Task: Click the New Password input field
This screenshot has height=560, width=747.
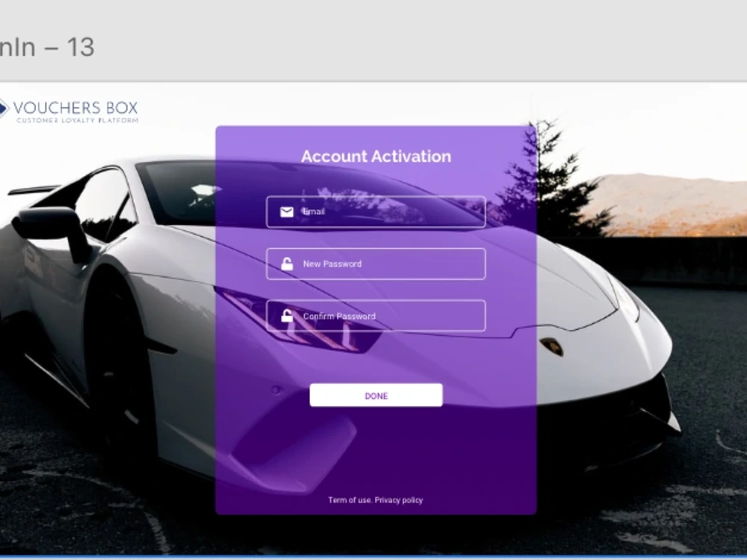Action: pyautogui.click(x=376, y=264)
